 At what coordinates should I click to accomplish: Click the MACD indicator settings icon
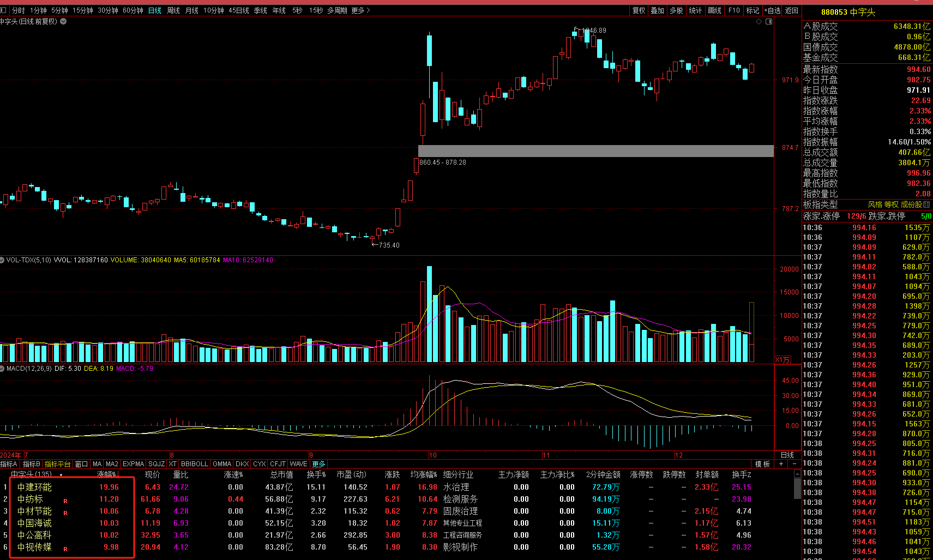[x=2, y=369]
